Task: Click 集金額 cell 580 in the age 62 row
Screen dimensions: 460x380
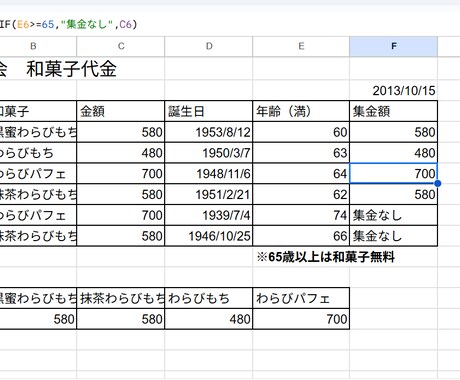Action: (x=394, y=194)
